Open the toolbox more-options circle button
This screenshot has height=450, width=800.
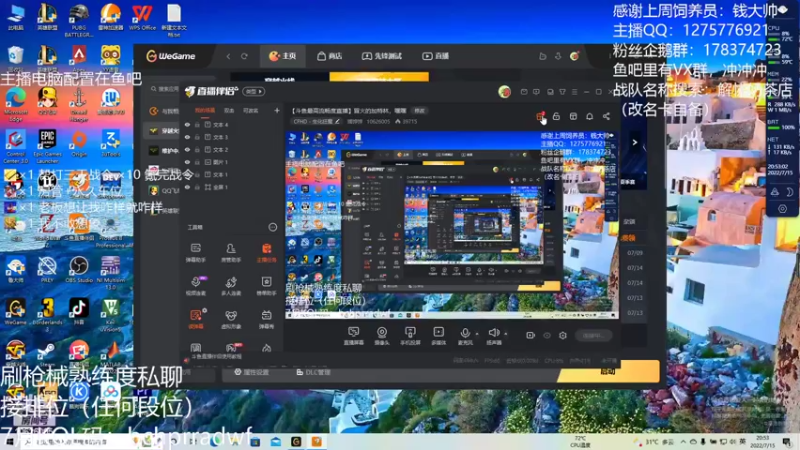(x=272, y=227)
